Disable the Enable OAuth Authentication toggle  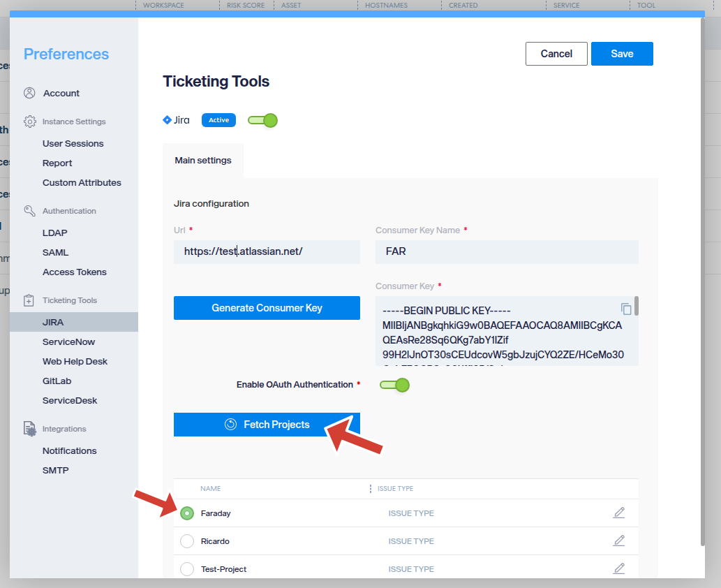(x=394, y=385)
